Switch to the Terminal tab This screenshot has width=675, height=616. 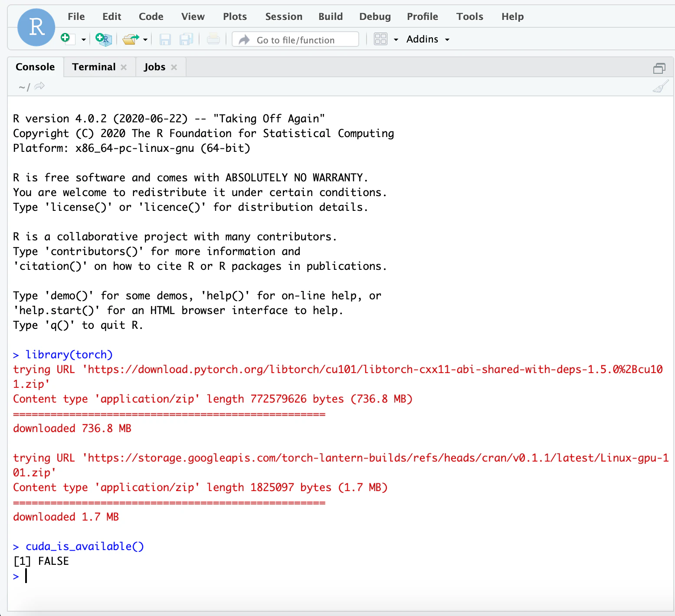click(94, 67)
